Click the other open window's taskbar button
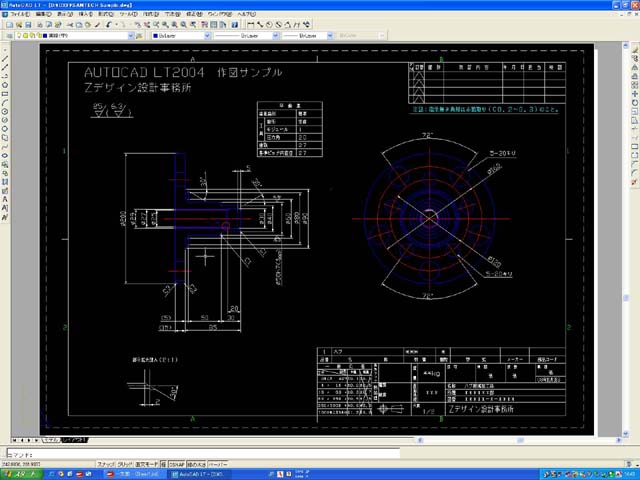 pos(134,474)
